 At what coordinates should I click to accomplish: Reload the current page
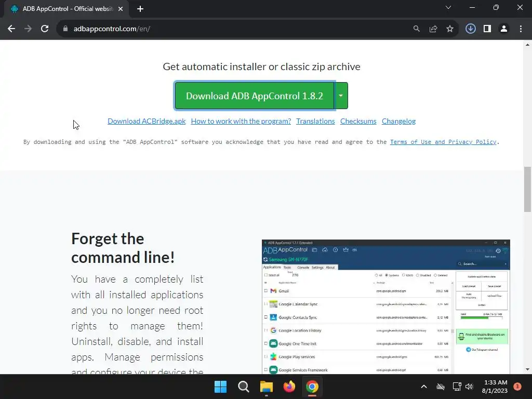click(45, 29)
